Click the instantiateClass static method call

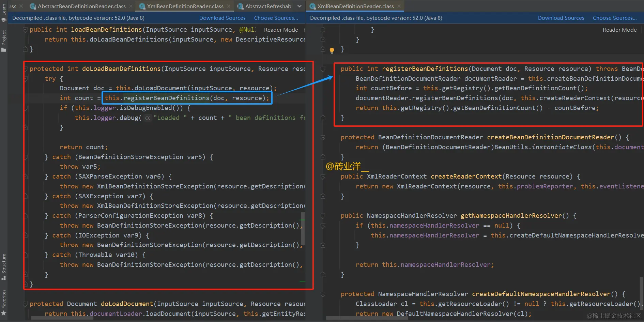coord(562,147)
